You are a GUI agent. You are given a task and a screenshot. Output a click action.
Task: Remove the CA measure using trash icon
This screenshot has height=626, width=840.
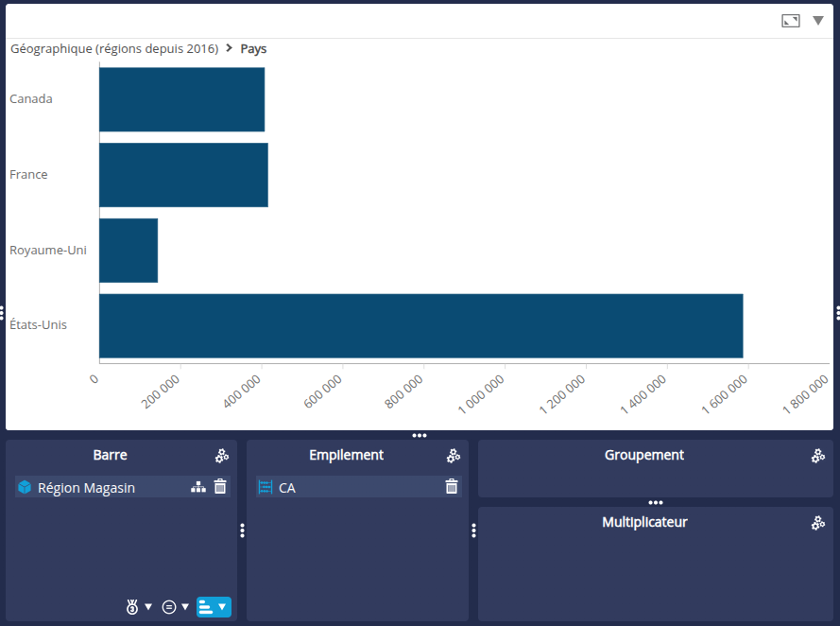(x=452, y=487)
